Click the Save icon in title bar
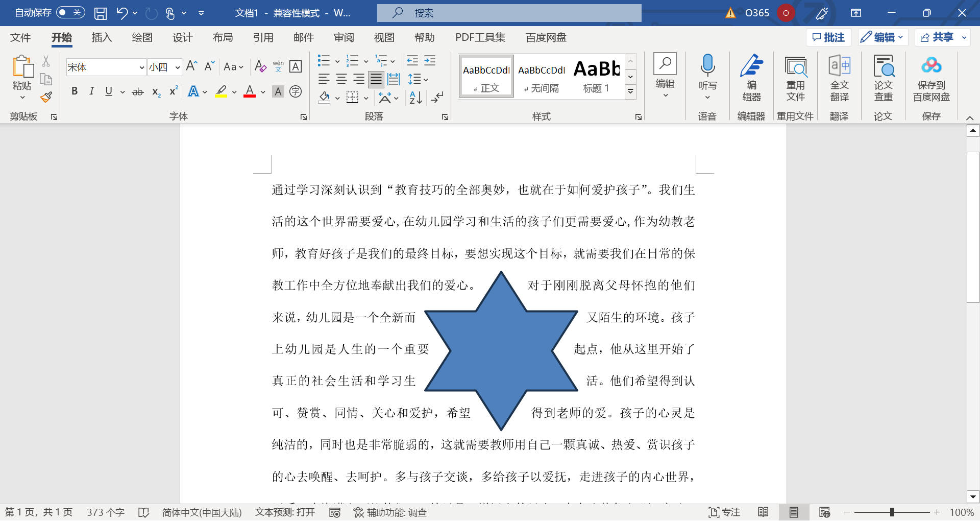 101,13
